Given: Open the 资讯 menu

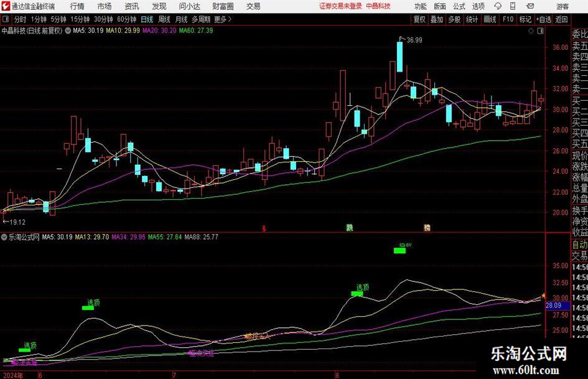Looking at the screenshot, I should [x=132, y=6].
